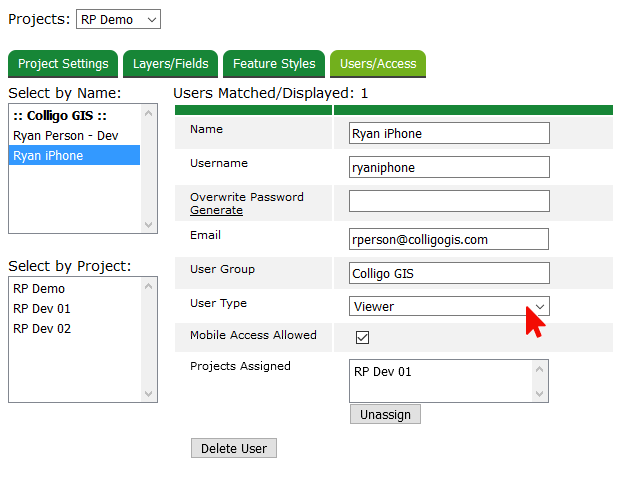The image size is (630, 490).
Task: Click the Email input field
Action: click(x=449, y=239)
